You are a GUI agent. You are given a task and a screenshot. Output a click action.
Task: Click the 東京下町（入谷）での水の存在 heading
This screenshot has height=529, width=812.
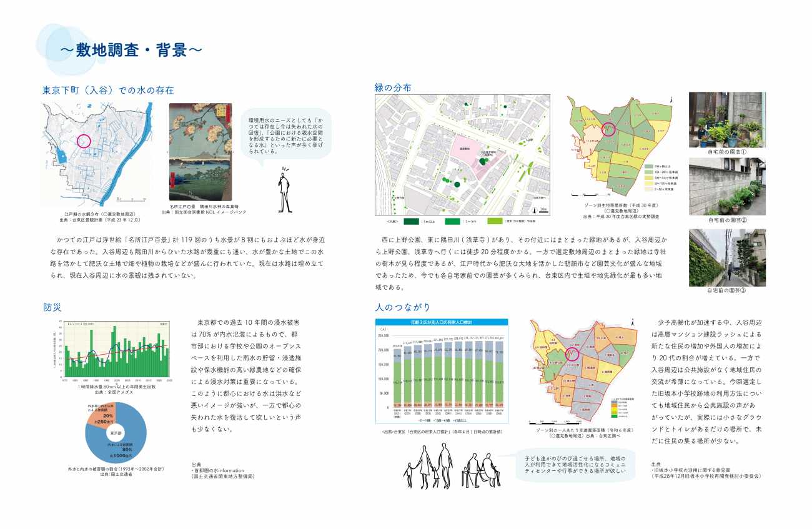click(108, 89)
